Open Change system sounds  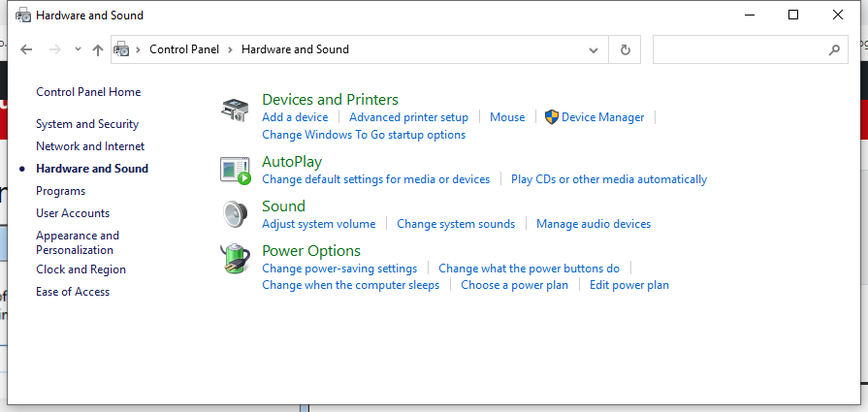(456, 224)
